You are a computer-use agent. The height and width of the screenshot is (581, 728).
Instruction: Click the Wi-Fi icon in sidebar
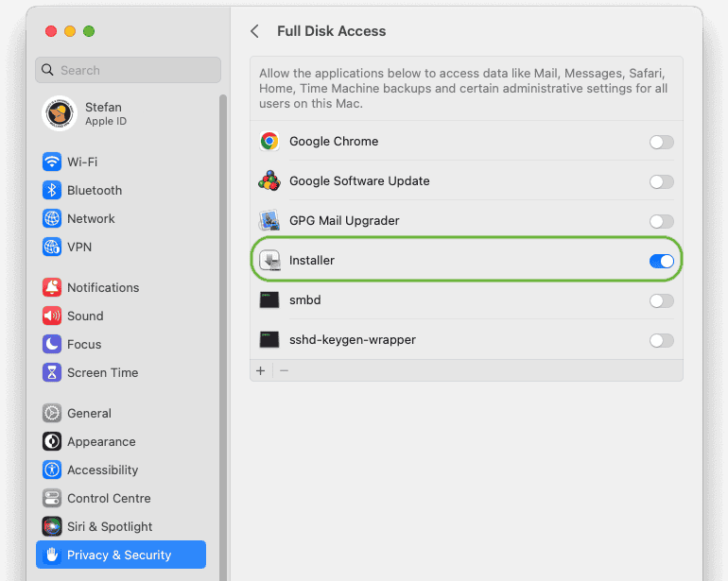click(52, 162)
